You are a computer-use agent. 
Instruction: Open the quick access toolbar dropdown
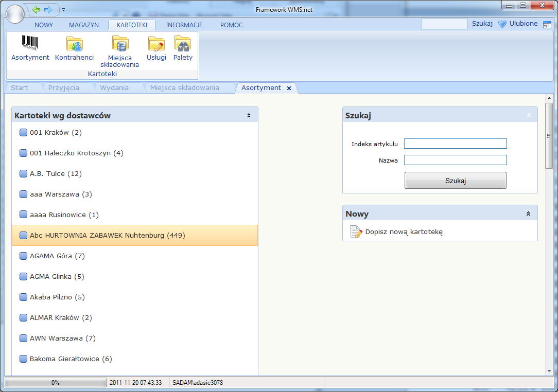click(63, 10)
